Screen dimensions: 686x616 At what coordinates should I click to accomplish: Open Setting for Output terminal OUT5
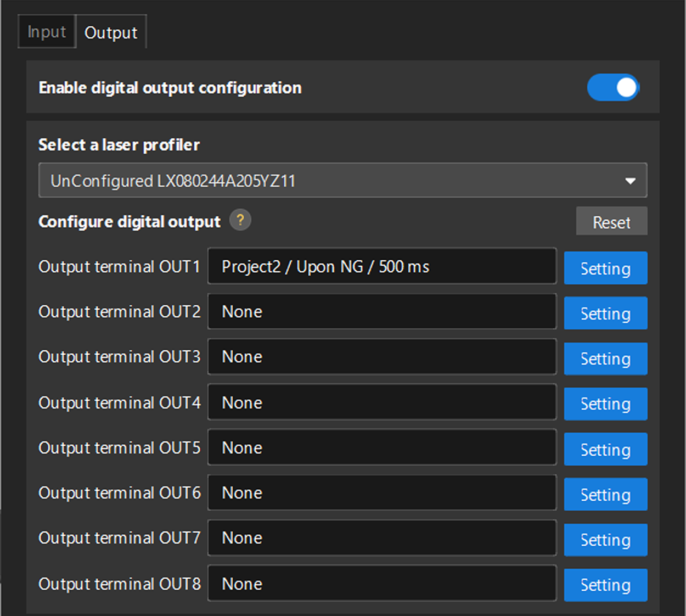(605, 449)
